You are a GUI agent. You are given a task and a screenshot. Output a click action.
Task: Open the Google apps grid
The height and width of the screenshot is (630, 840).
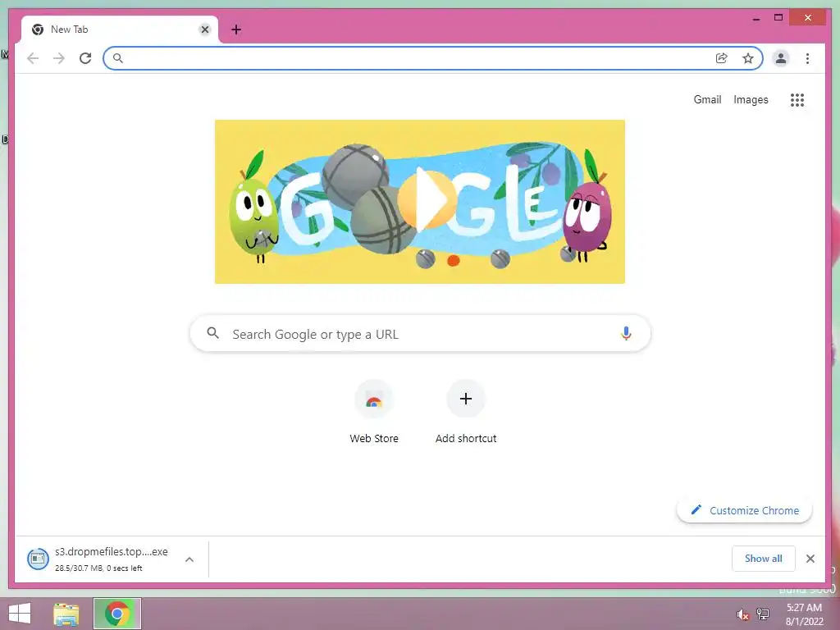pos(797,99)
